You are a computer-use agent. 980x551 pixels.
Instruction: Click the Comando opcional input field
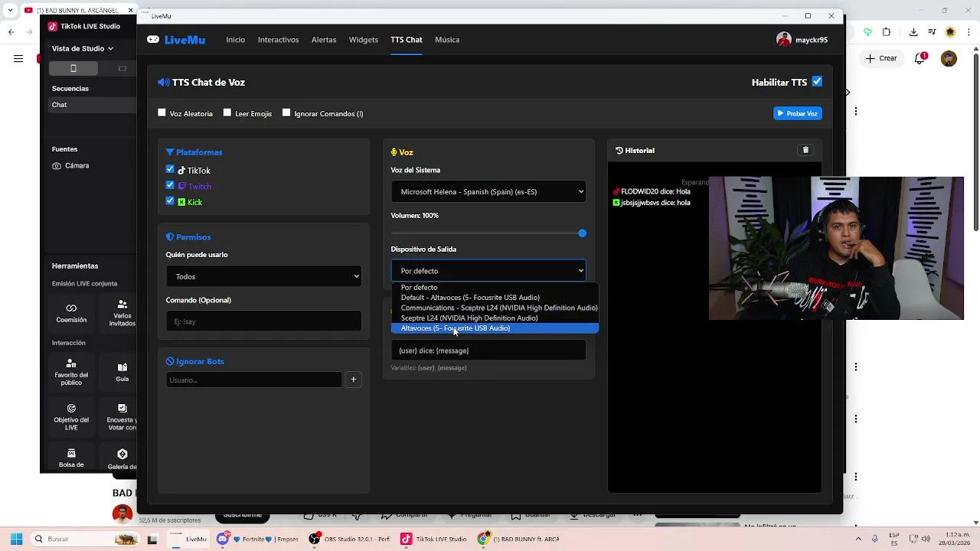click(263, 321)
